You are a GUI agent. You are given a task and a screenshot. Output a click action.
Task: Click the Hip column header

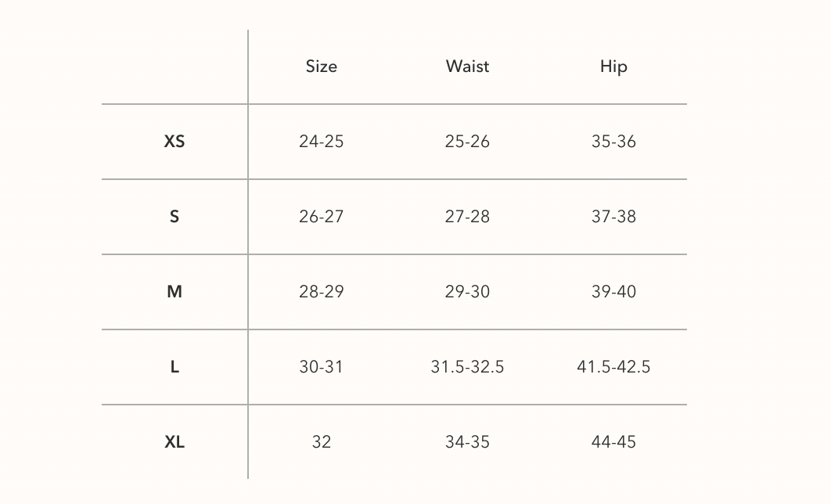613,67
